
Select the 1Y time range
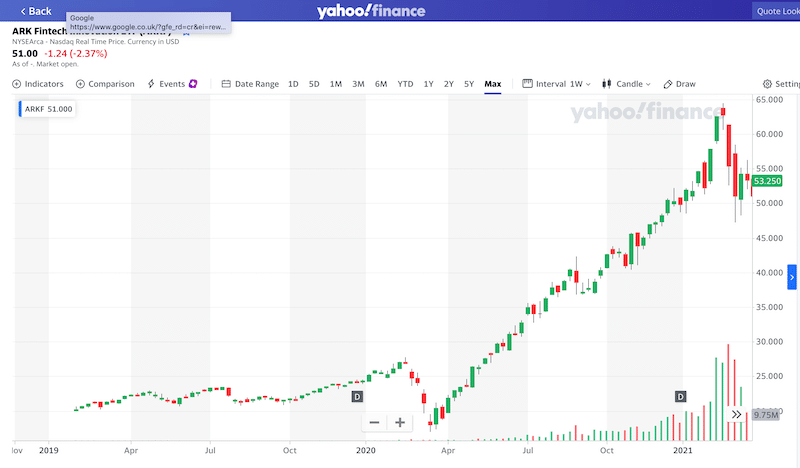428,84
